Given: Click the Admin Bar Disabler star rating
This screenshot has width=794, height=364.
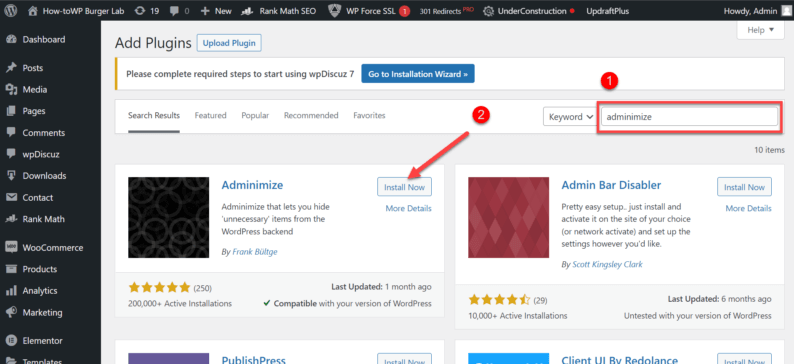Looking at the screenshot, I should [x=499, y=300].
